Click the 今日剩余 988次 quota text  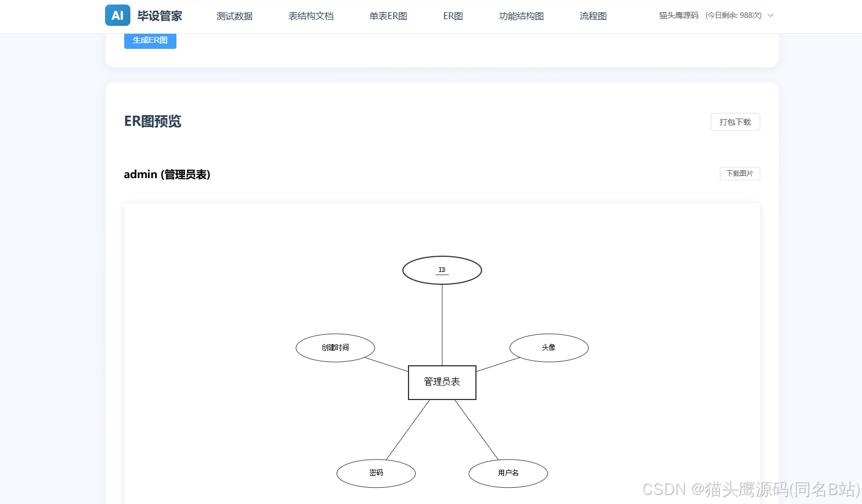(733, 15)
